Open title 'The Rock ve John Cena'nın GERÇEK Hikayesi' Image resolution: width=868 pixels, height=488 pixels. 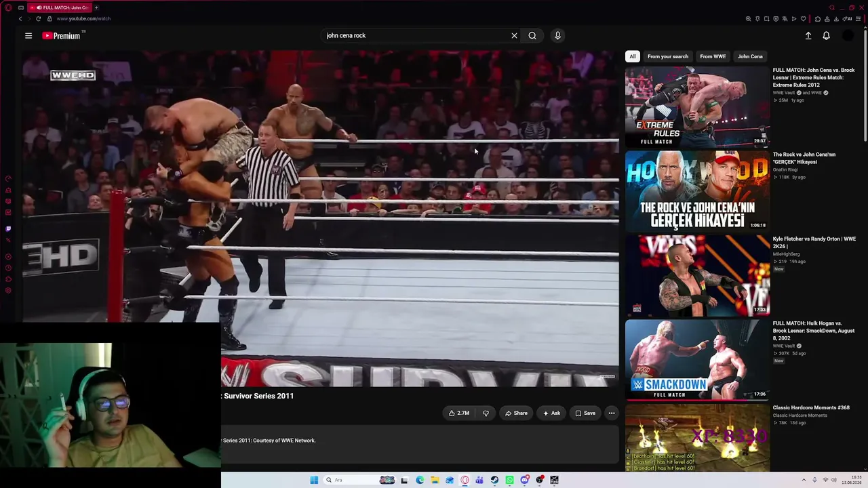coord(804,158)
